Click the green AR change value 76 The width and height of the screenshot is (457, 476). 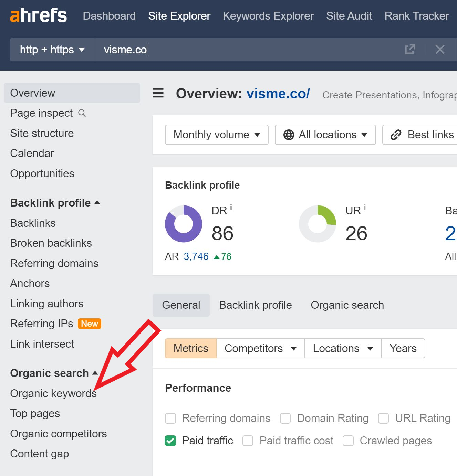[x=222, y=256]
